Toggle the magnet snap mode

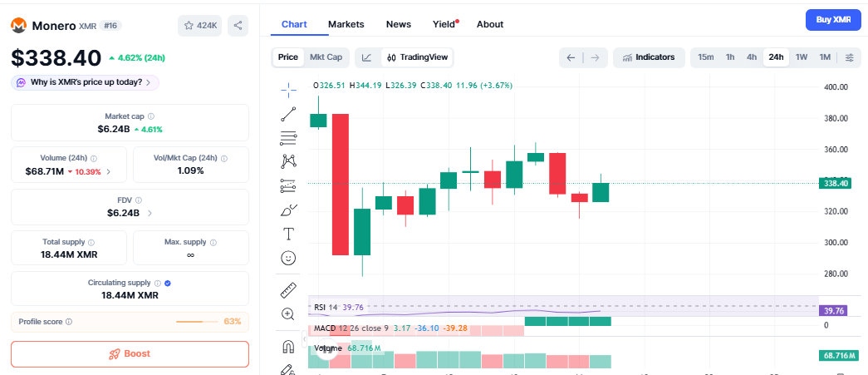click(x=288, y=347)
